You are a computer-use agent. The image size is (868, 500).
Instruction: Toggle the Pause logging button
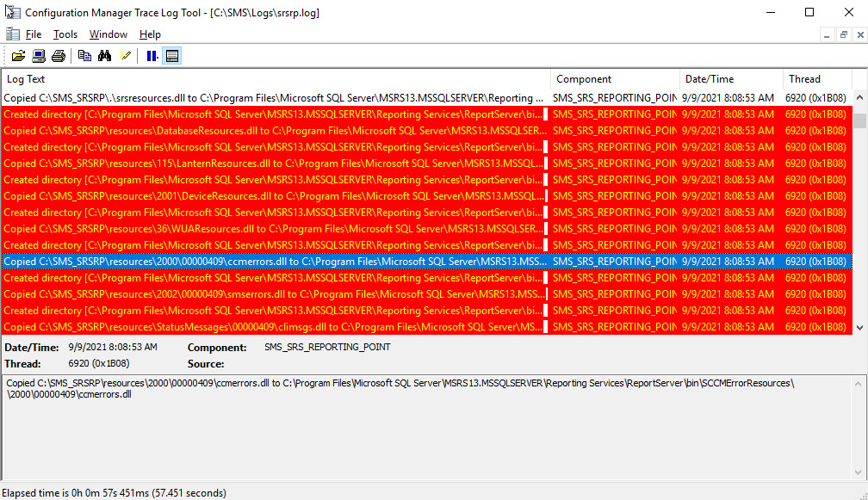tap(152, 56)
